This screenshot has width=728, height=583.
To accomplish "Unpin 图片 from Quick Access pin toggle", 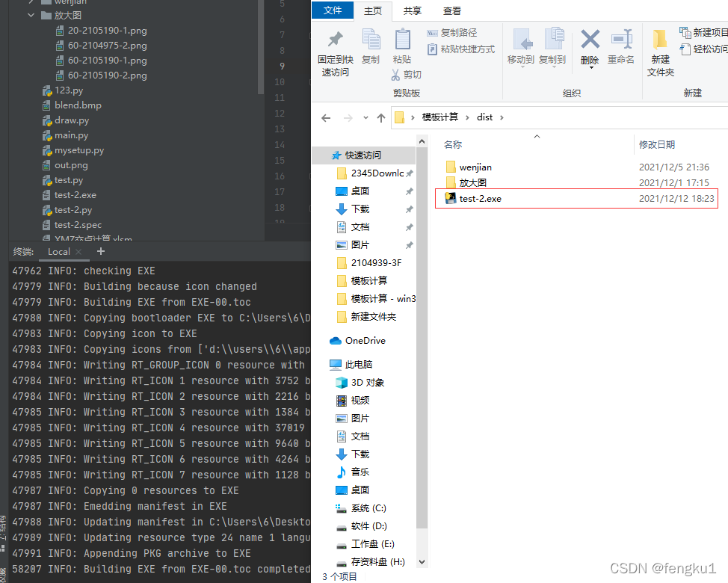I will (x=410, y=244).
